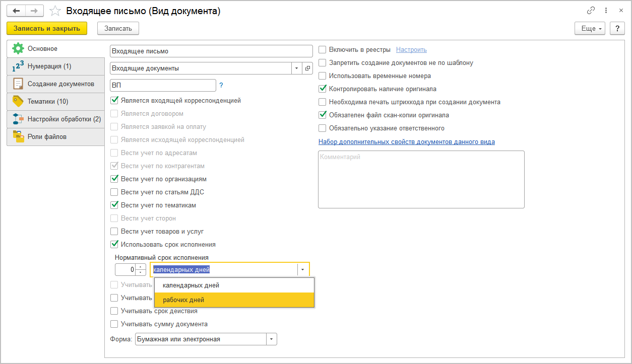Get link via chain icon
This screenshot has width=632, height=364.
(x=591, y=11)
